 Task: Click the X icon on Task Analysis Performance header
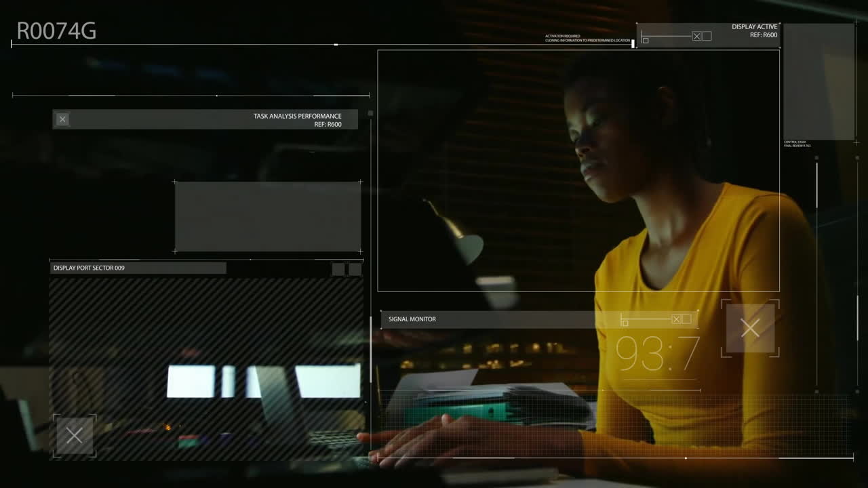[x=62, y=119]
